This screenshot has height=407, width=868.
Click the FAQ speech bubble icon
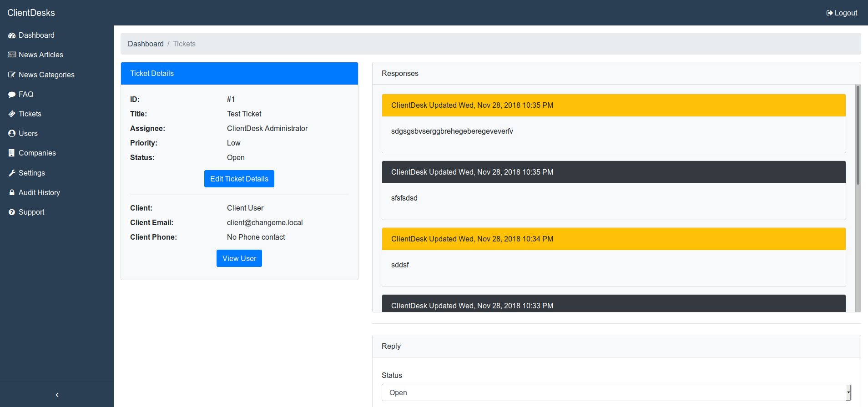point(12,95)
